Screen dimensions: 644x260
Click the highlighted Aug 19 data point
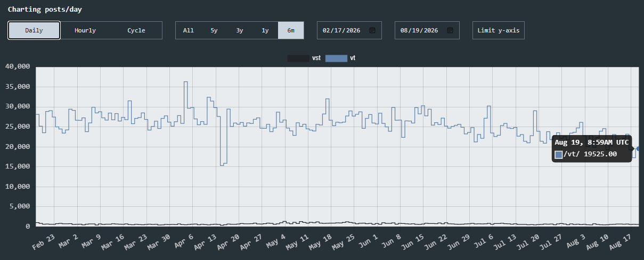pos(639,148)
